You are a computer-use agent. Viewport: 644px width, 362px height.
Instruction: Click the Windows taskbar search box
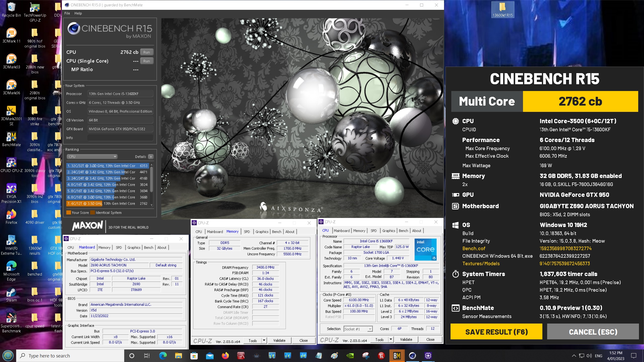click(70, 356)
